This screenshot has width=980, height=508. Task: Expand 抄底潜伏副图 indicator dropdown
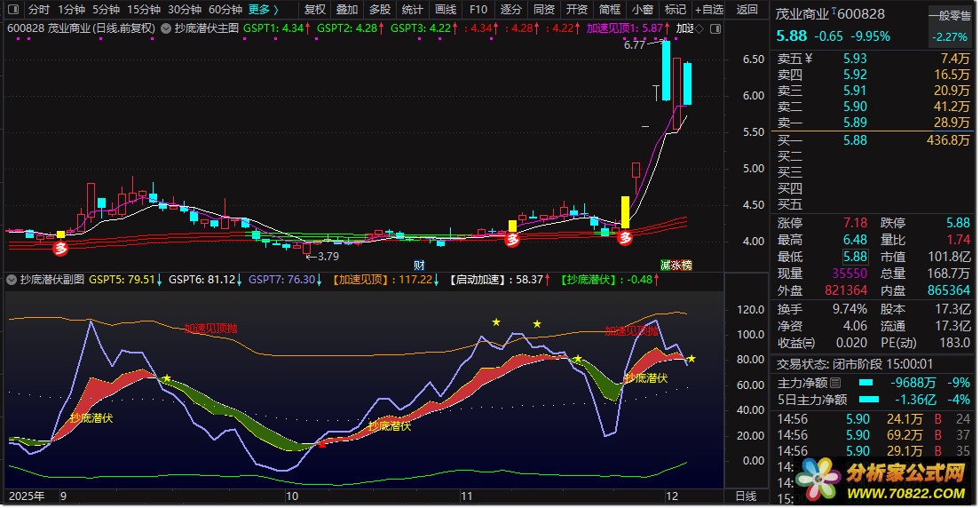12,280
